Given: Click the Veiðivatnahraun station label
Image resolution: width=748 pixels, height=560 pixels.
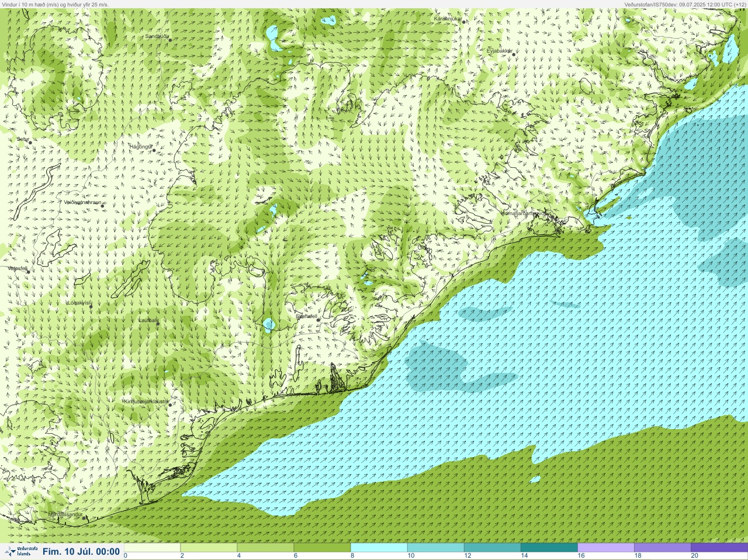Looking at the screenshot, I should pos(82,202).
